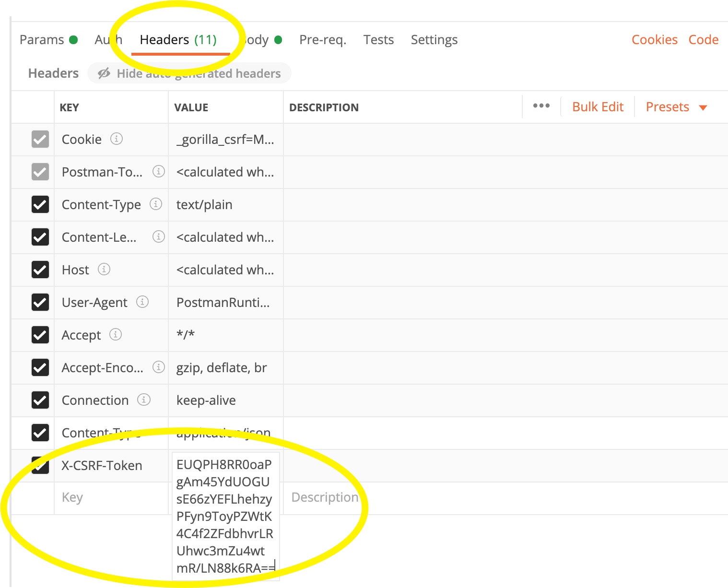Click the info icon beside Content-Type header

coord(155,204)
